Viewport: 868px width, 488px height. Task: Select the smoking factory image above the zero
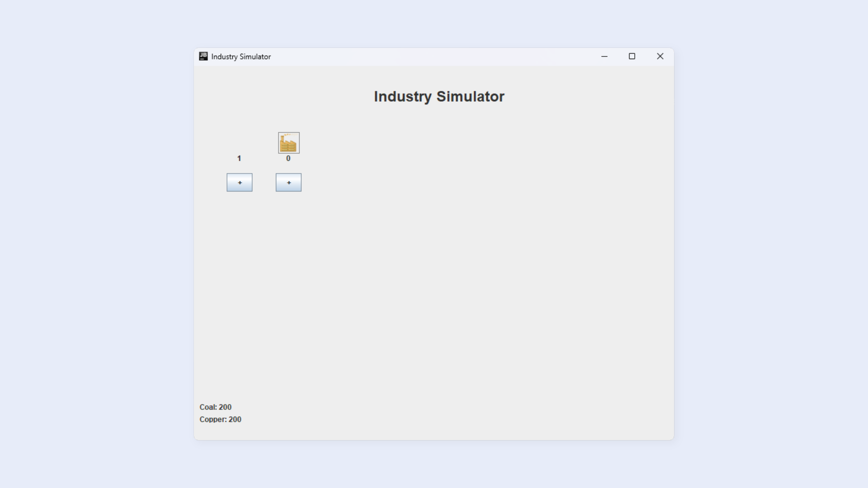288,142
